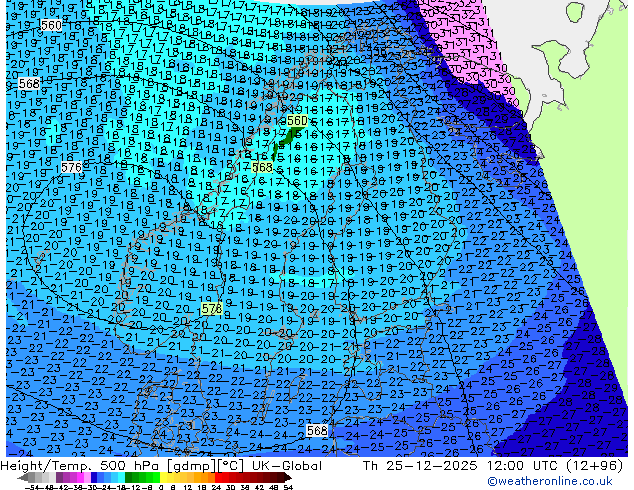634x490 pixels.
Task: Click the "[gdmp]" unit label in the title
Action: (193, 466)
